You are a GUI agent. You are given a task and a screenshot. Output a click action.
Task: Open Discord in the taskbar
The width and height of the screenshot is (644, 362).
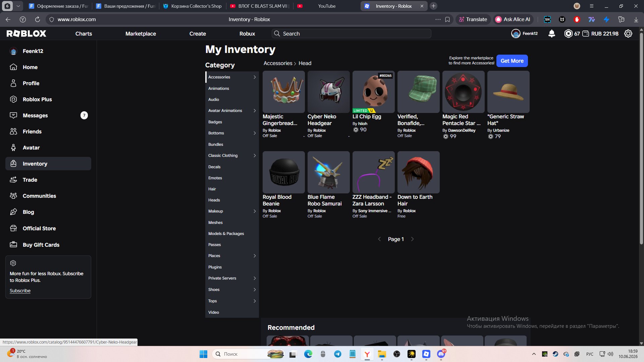coord(441,354)
